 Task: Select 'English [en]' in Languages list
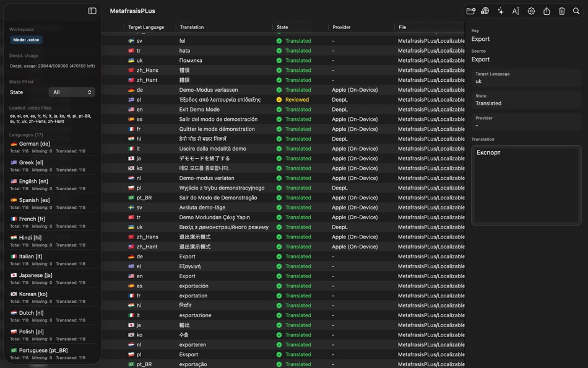pos(53,185)
